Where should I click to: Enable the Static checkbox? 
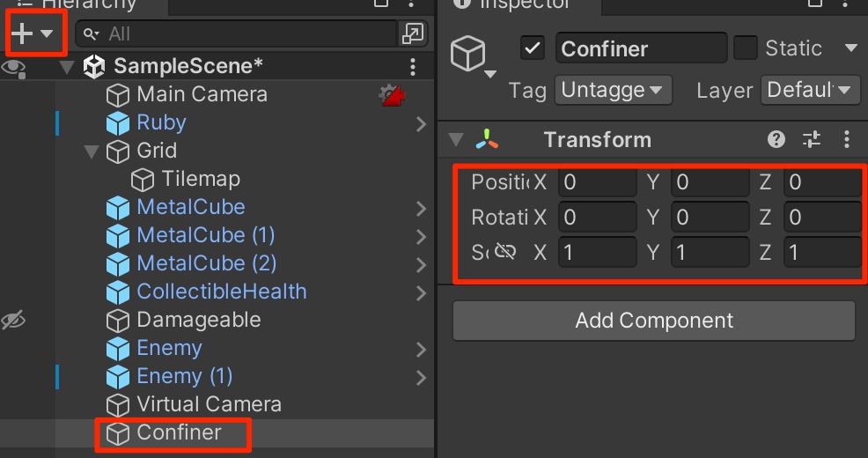745,48
